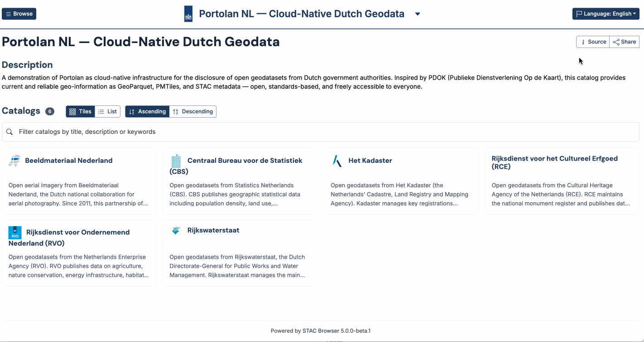Image resolution: width=644 pixels, height=342 pixels.
Task: Expand the header title dropdown caret
Action: 418,14
